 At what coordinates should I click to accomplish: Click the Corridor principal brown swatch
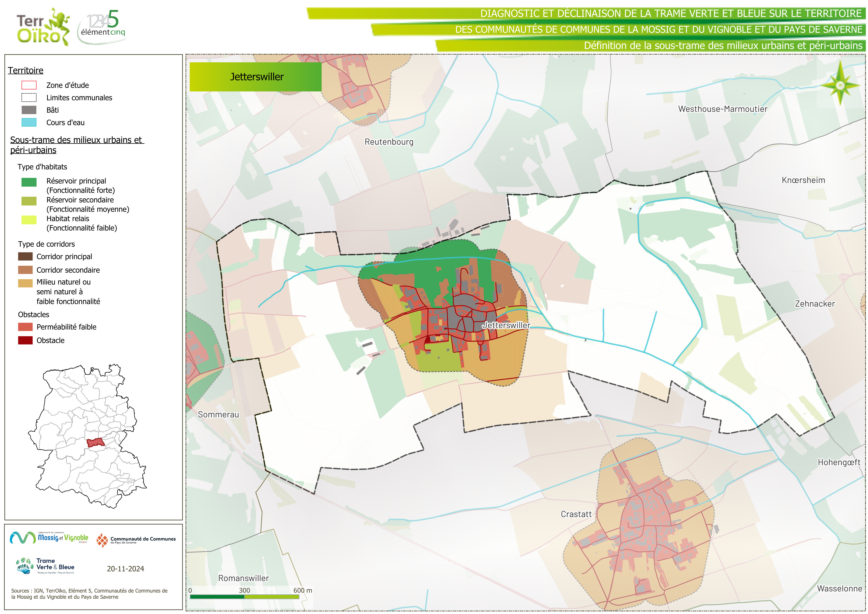click(x=25, y=256)
